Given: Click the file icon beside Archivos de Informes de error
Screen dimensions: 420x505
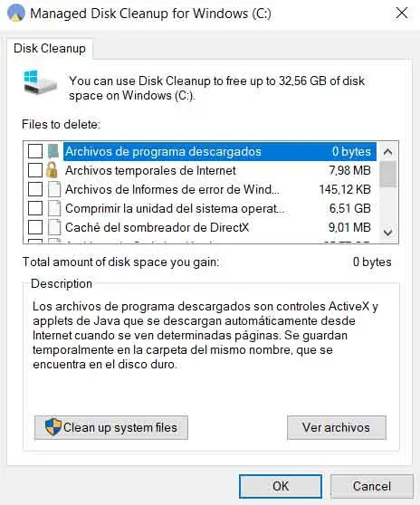Looking at the screenshot, I should pos(54,189).
